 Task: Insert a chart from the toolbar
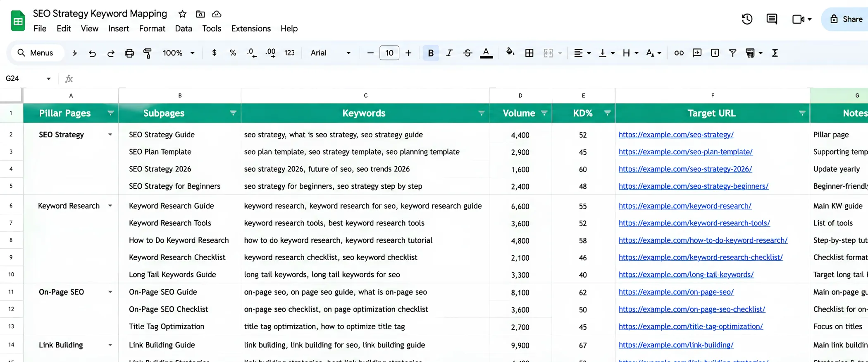pos(715,53)
